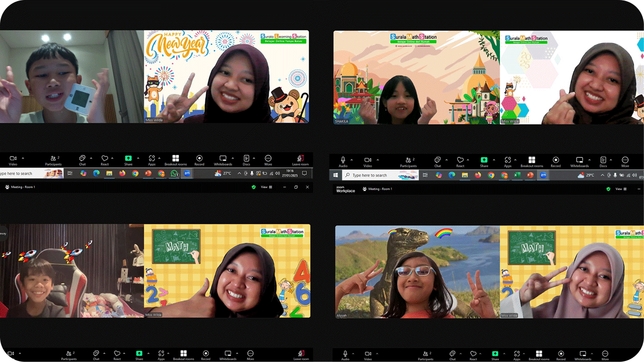This screenshot has height=362, width=644.
Task: Open Participants in the rocket-filter boy's meeting
Action: coord(69,355)
